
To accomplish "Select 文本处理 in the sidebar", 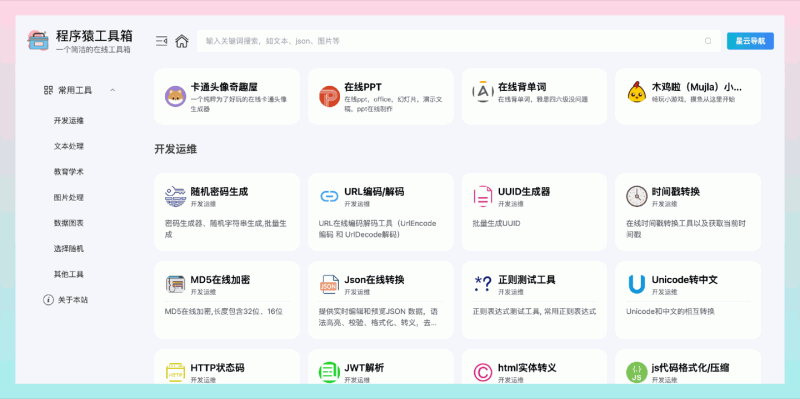I will pos(69,146).
